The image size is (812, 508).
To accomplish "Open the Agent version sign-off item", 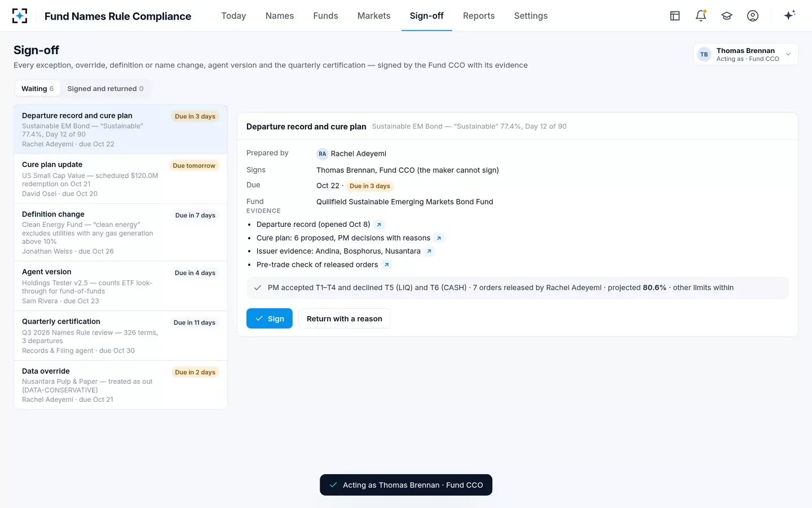I will click(121, 286).
